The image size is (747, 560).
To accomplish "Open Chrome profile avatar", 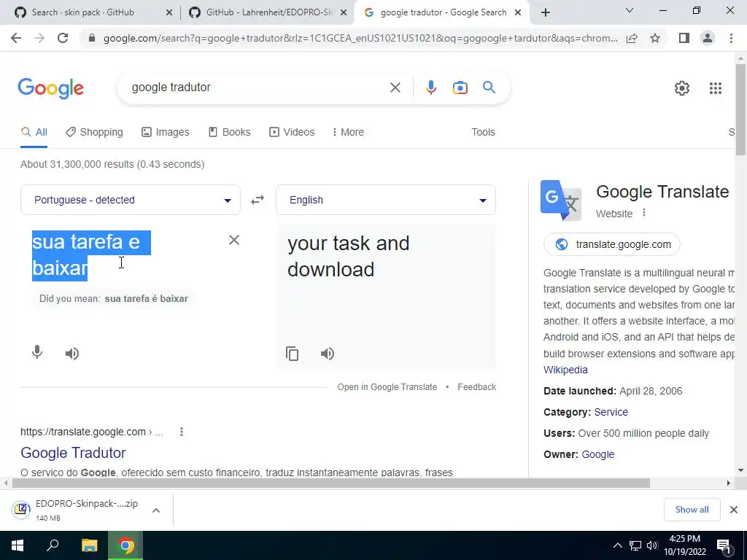I will tap(708, 38).
